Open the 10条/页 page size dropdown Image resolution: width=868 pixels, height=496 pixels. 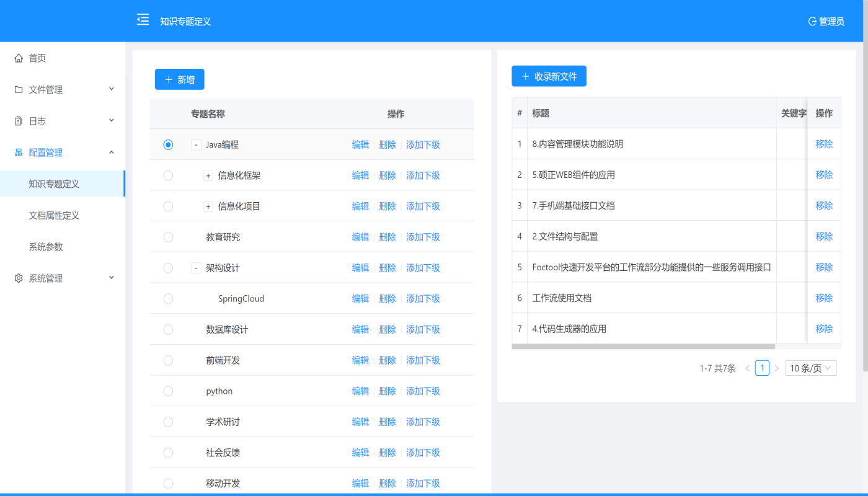[810, 368]
